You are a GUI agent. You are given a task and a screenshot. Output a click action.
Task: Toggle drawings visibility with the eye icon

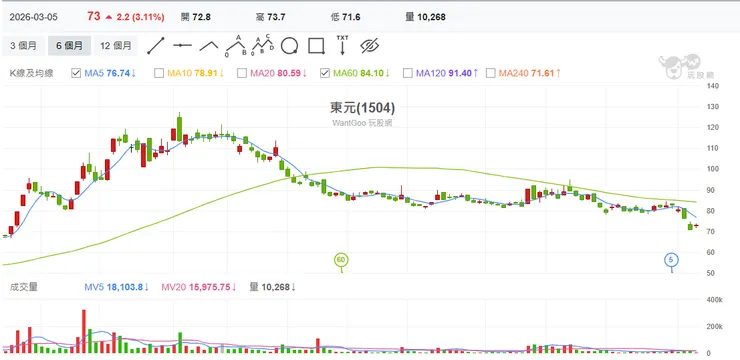point(370,46)
